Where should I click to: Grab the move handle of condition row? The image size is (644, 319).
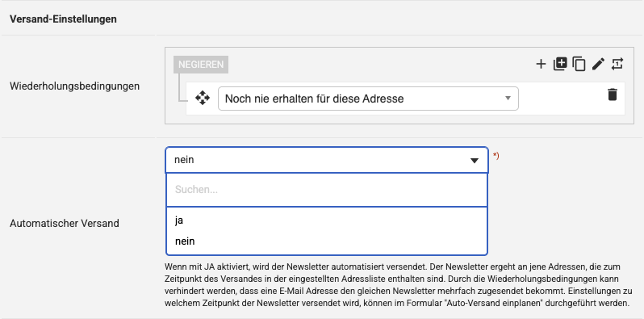(x=203, y=99)
